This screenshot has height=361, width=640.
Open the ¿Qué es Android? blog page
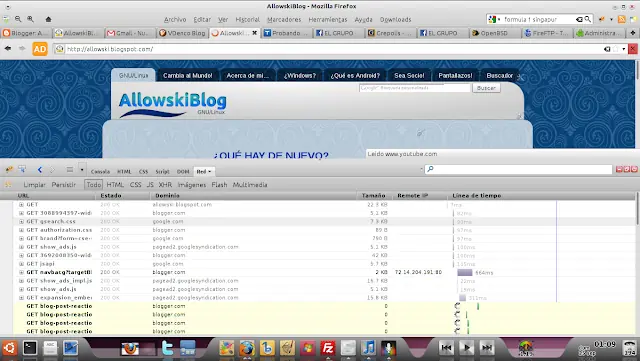tap(355, 76)
